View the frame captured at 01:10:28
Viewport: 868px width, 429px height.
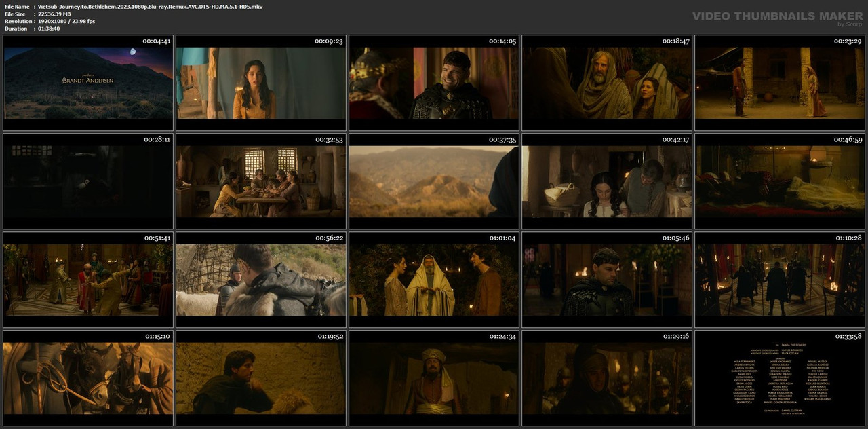780,280
